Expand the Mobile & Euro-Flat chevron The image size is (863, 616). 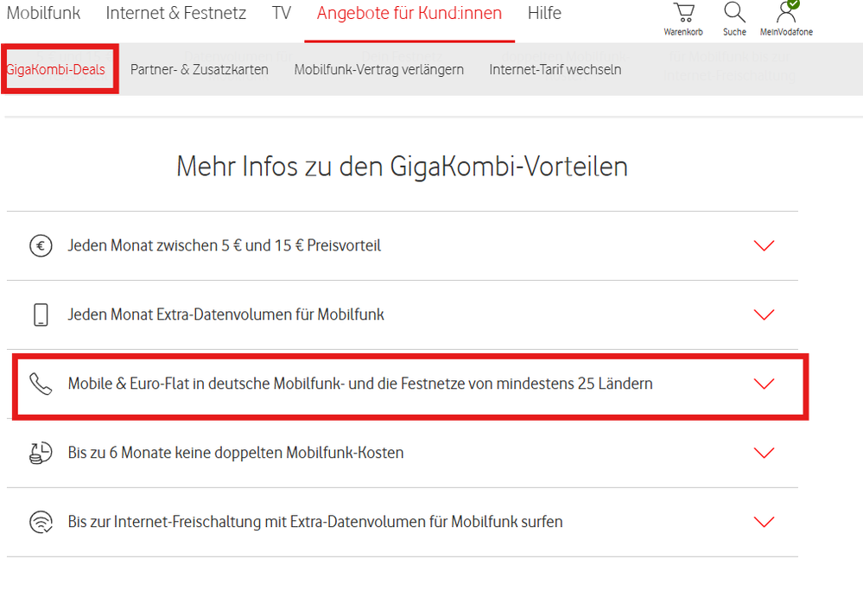click(764, 384)
